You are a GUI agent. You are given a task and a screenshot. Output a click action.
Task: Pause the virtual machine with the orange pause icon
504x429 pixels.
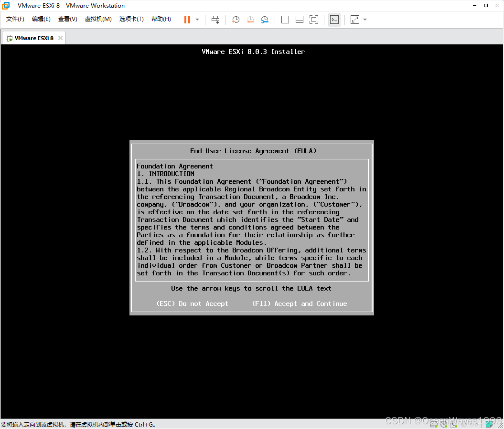pyautogui.click(x=187, y=20)
